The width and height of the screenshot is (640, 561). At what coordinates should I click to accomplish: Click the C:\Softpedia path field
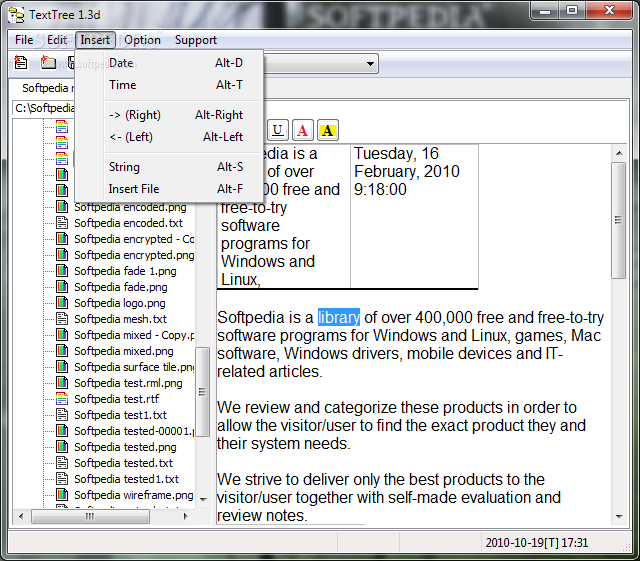click(44, 108)
